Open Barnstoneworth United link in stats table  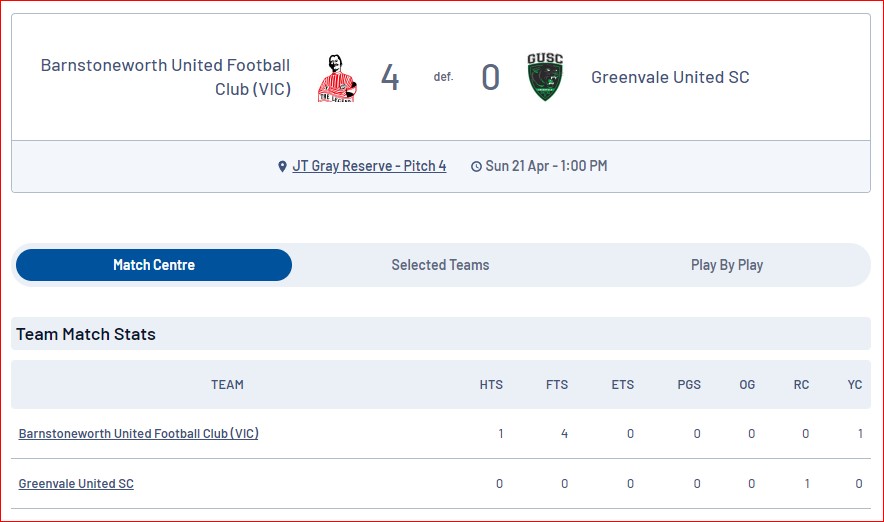click(139, 433)
